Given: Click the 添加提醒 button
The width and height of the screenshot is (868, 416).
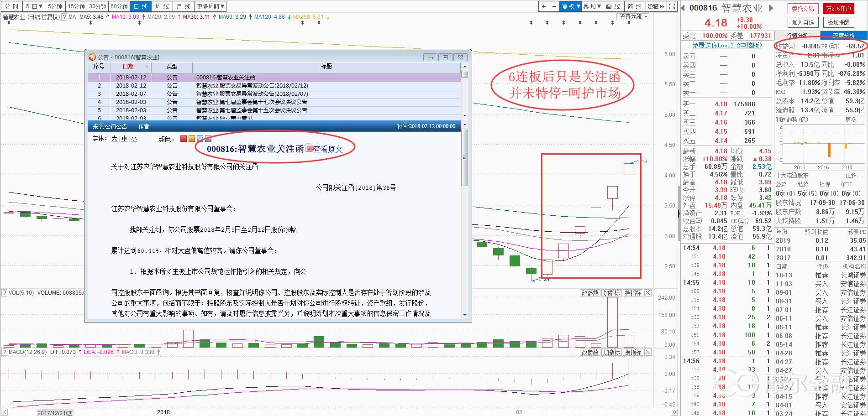Looking at the screenshot, I should pyautogui.click(x=839, y=22).
